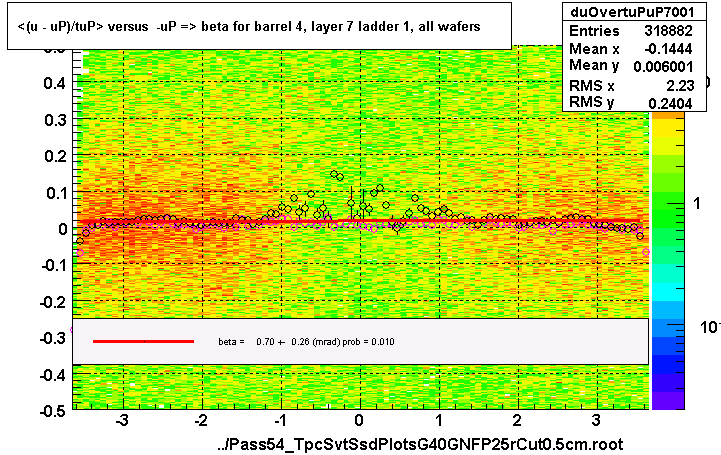Viewport: 721px width, 455px height.
Task: Click the x-axis label 2
Action: (517, 420)
